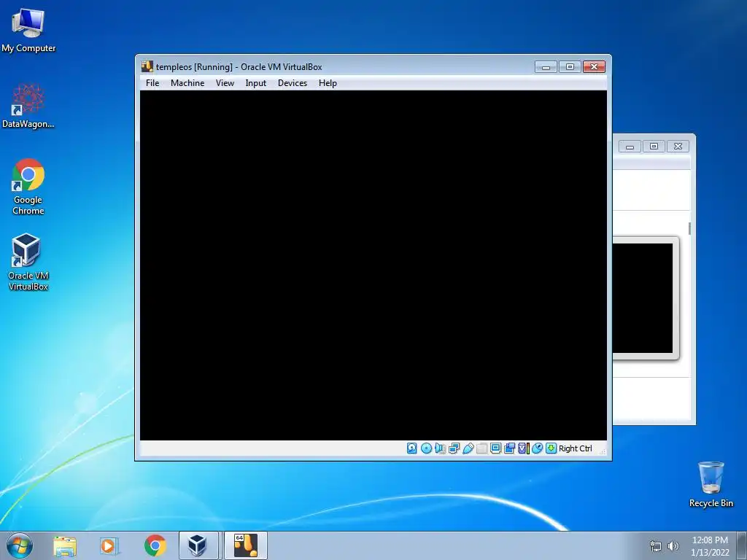Click the hard disk activity indicator icon
This screenshot has height=560, width=747.
point(411,448)
